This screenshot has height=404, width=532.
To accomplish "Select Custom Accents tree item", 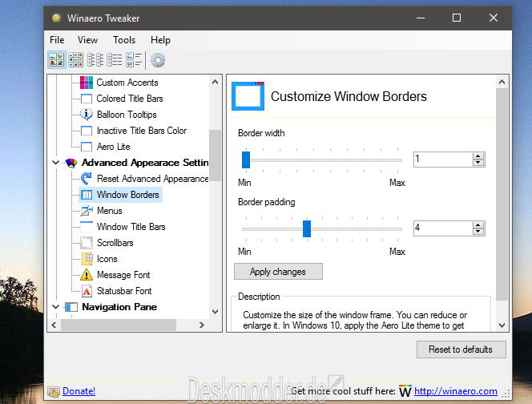I will [x=127, y=83].
